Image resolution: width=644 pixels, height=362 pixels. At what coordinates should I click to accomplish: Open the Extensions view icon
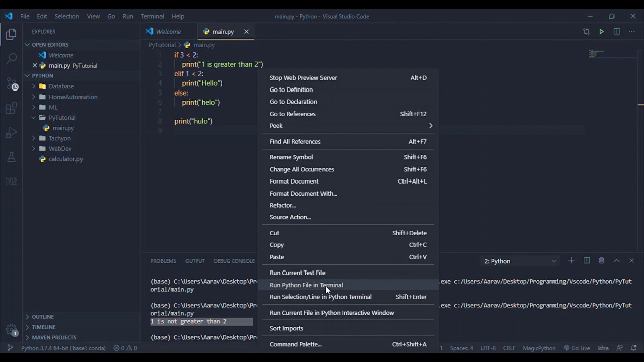[x=11, y=109]
